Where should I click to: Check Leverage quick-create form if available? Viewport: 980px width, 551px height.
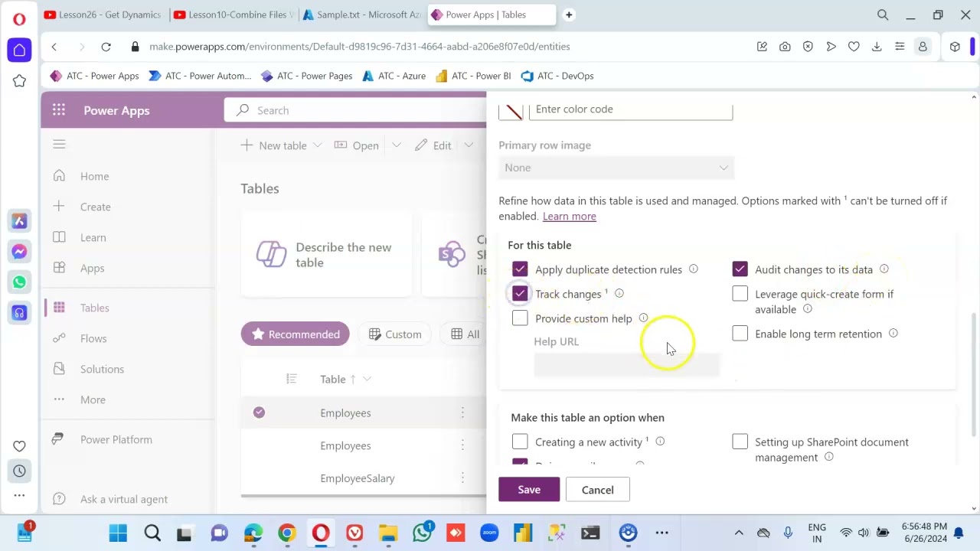(740, 294)
